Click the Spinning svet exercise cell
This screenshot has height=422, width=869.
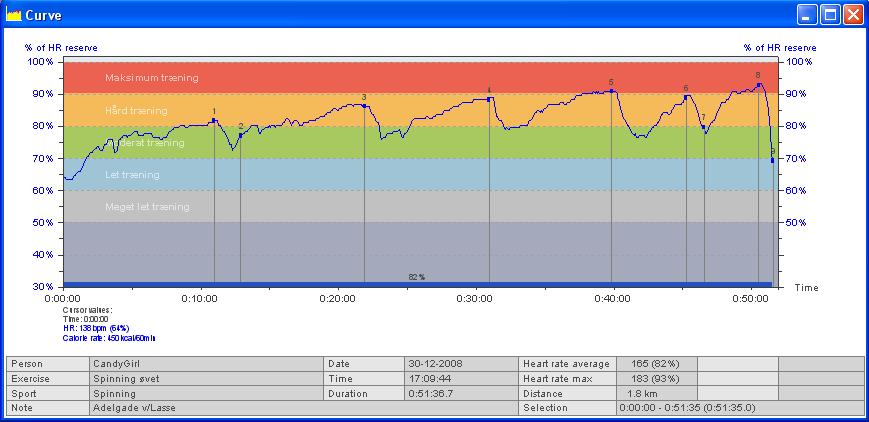tap(206, 379)
